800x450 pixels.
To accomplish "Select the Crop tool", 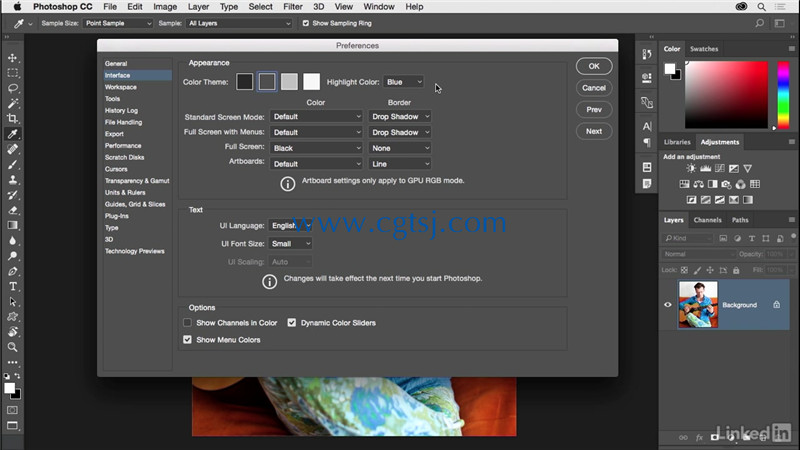I will [x=12, y=119].
